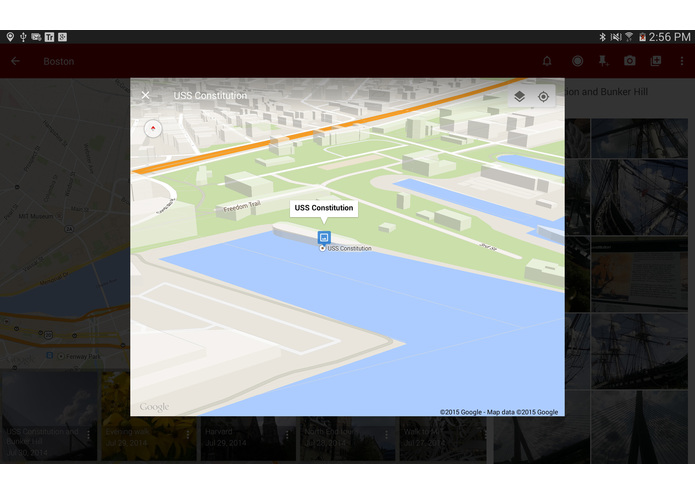Screen dimensions: 695x494
Task: Select Fenway Park on the background map
Action: coord(79,356)
